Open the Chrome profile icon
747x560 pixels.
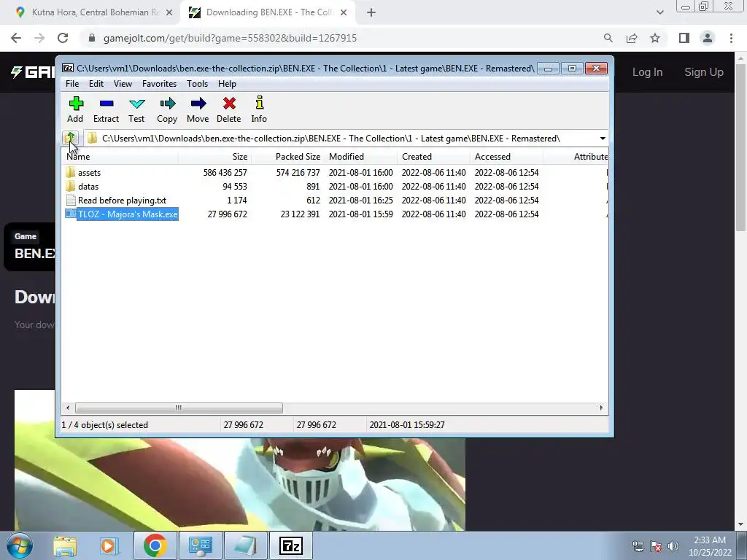click(x=708, y=38)
